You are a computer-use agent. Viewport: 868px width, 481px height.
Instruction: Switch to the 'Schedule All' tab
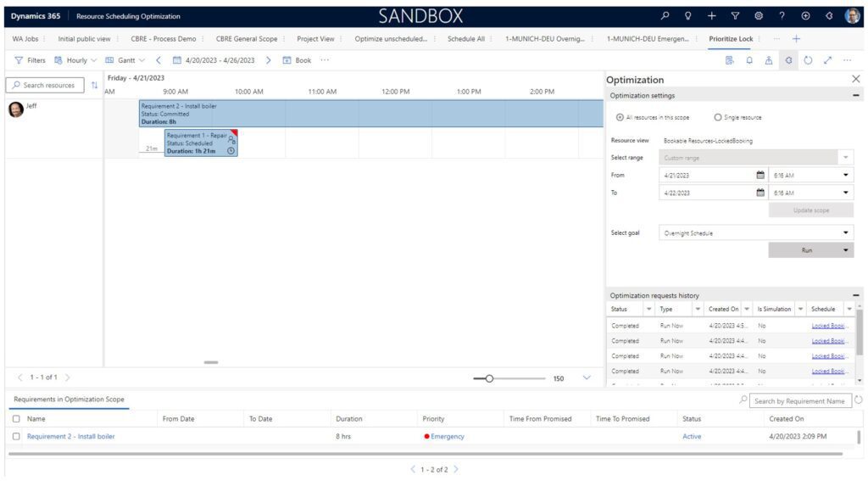click(465, 39)
